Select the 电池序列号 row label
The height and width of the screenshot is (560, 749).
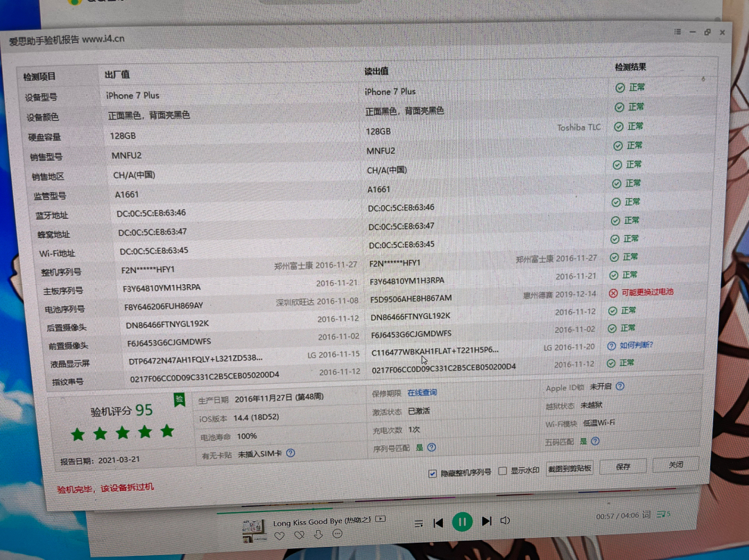tap(64, 309)
